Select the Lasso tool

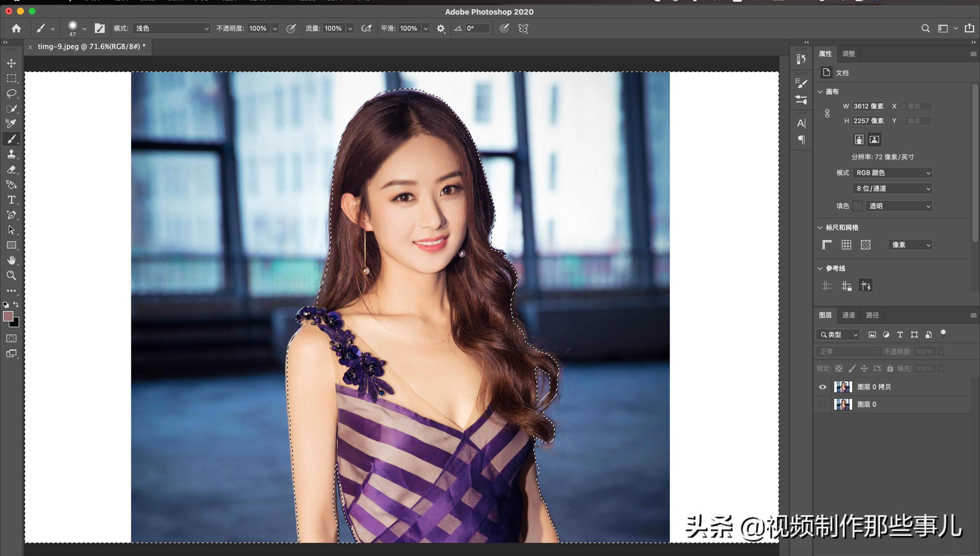pos(11,94)
